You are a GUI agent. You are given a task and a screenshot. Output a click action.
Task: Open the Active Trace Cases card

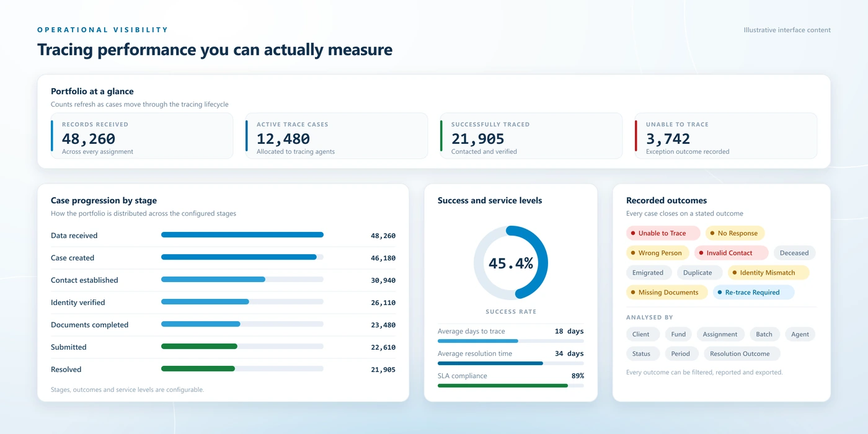(337, 136)
